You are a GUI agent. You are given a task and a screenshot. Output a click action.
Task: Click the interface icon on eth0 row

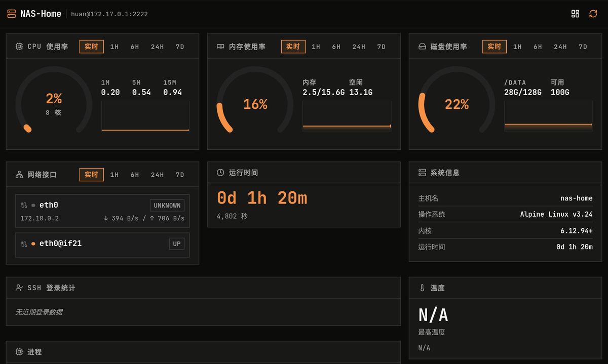coord(24,205)
